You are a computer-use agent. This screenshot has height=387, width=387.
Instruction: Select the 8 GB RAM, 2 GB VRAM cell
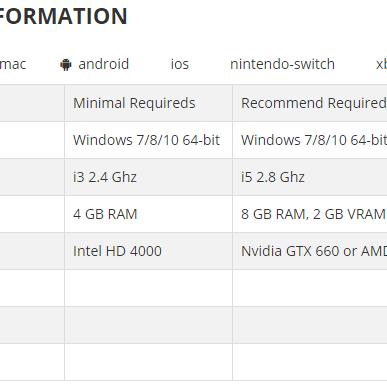tap(310, 214)
